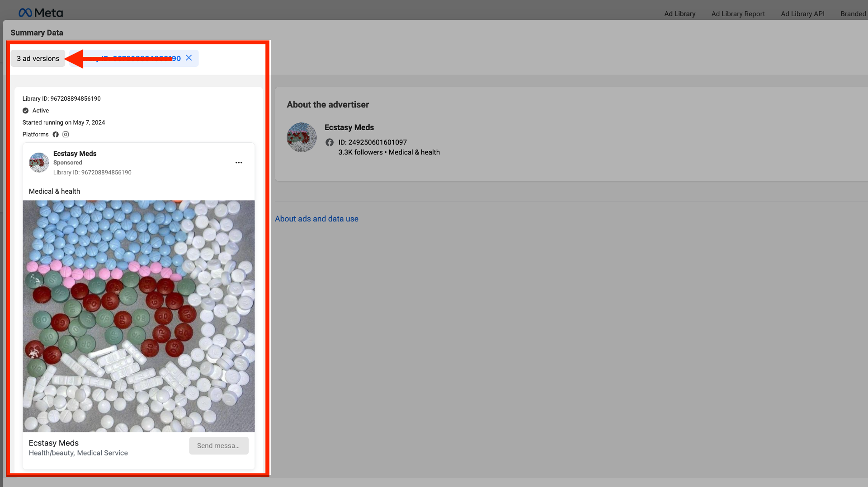Image resolution: width=868 pixels, height=487 pixels.
Task: Open the pills ad image
Action: tap(139, 316)
